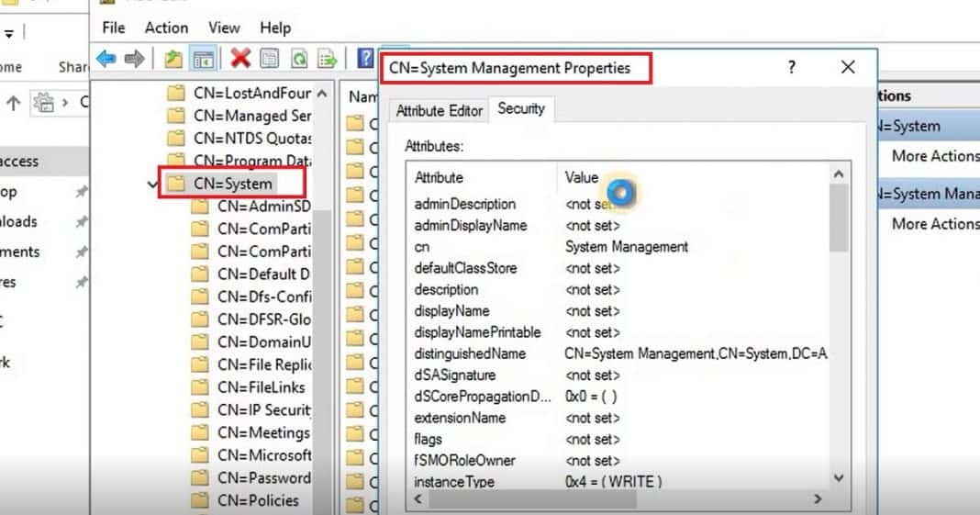The width and height of the screenshot is (980, 515).
Task: Click the dialog's question mark help button
Action: click(x=792, y=67)
